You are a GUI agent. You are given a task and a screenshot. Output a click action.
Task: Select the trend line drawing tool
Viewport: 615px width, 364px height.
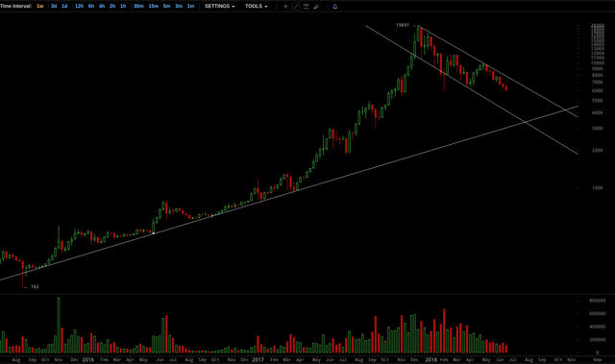(296, 7)
